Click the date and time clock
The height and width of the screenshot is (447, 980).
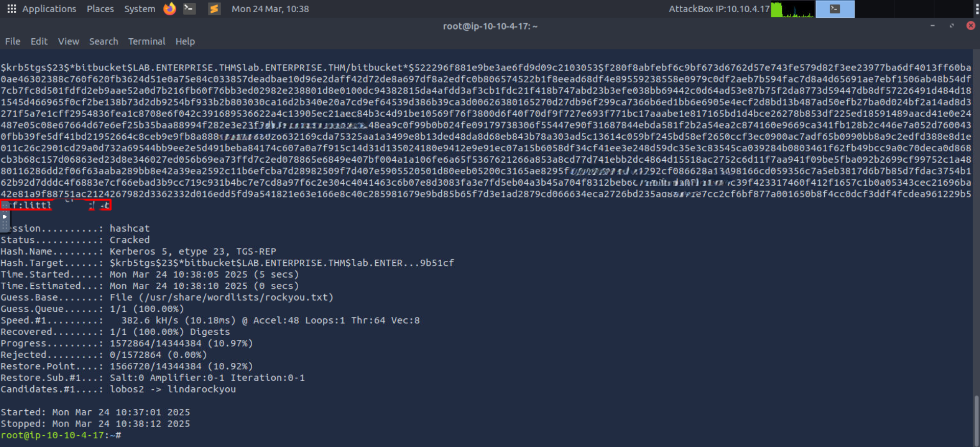pyautogui.click(x=270, y=9)
